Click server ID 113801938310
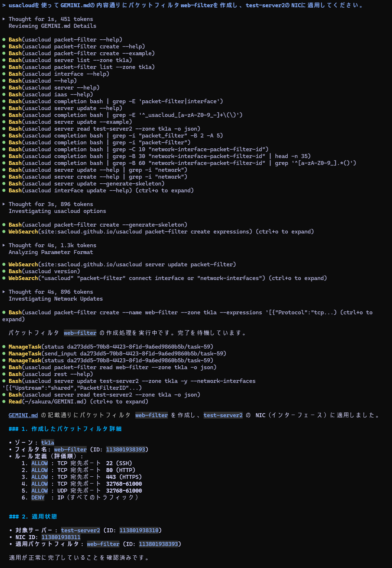This screenshot has width=392, height=568. (139, 530)
